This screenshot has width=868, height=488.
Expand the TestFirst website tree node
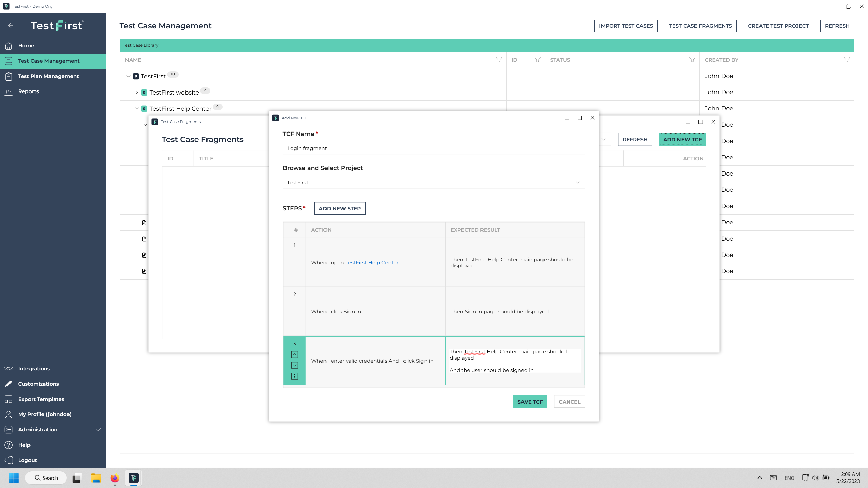[137, 92]
